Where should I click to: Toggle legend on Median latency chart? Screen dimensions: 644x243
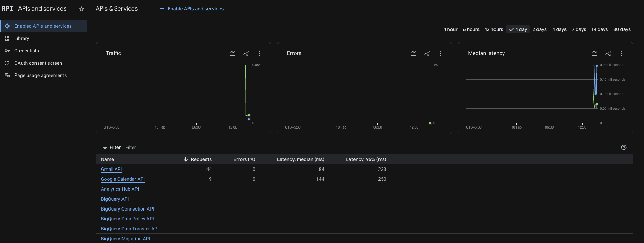click(x=595, y=53)
